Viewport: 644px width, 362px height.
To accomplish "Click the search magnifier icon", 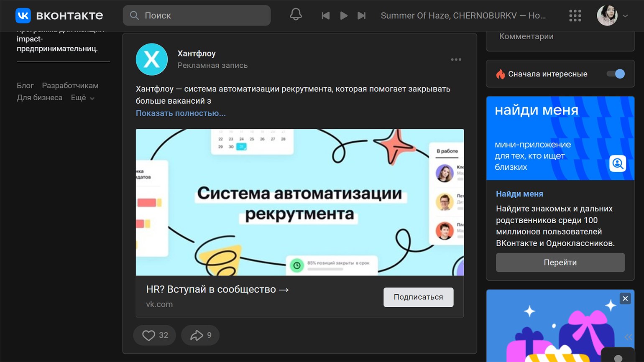I will 134,15.
